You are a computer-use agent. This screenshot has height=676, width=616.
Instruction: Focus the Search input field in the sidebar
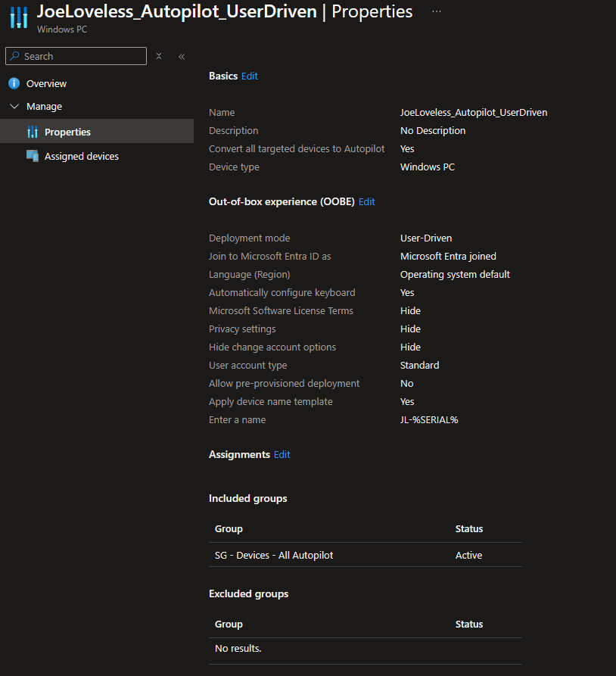coord(83,56)
